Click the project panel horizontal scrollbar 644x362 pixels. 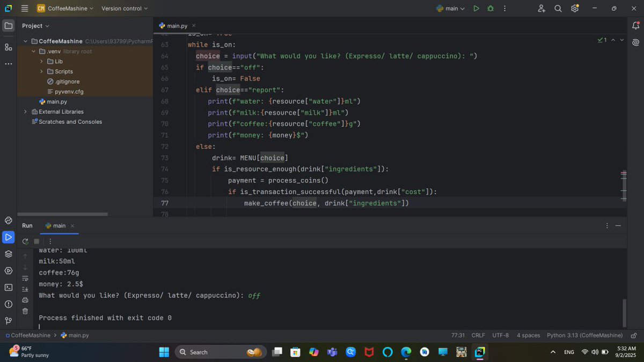pyautogui.click(x=62, y=215)
